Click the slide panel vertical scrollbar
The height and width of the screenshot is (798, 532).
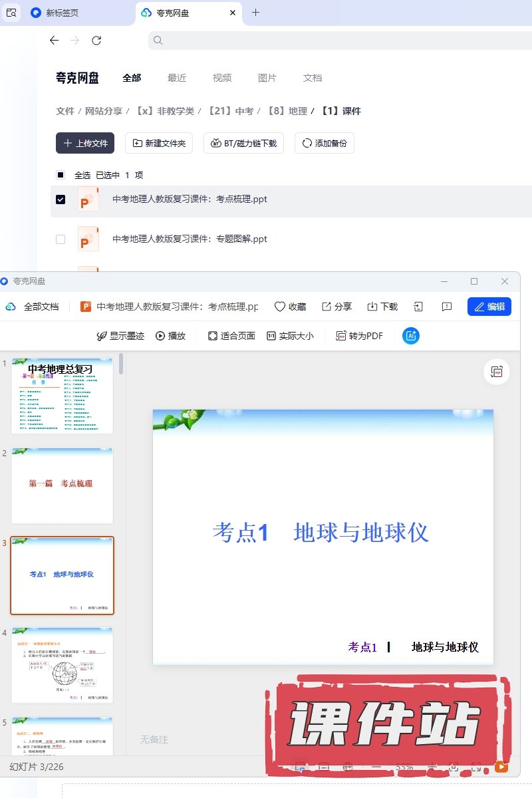pos(121,364)
